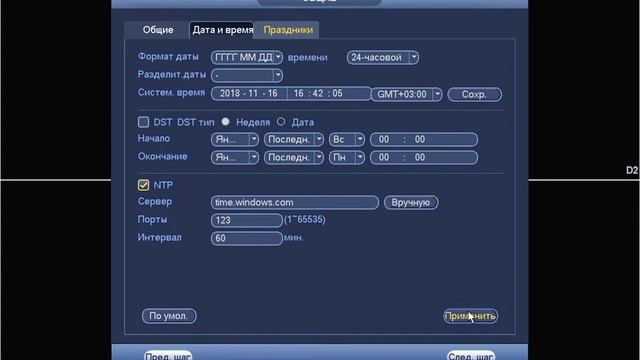Open the Окончание day Пн dropdown
This screenshot has height=360, width=640.
coord(347,158)
